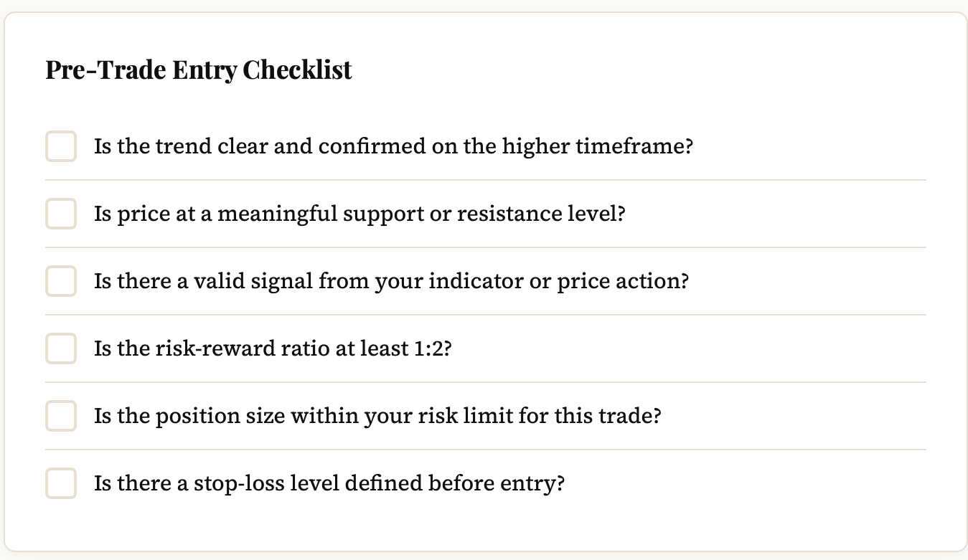
Task: Tick the support or resistance level checkbox
Action: pos(61,214)
